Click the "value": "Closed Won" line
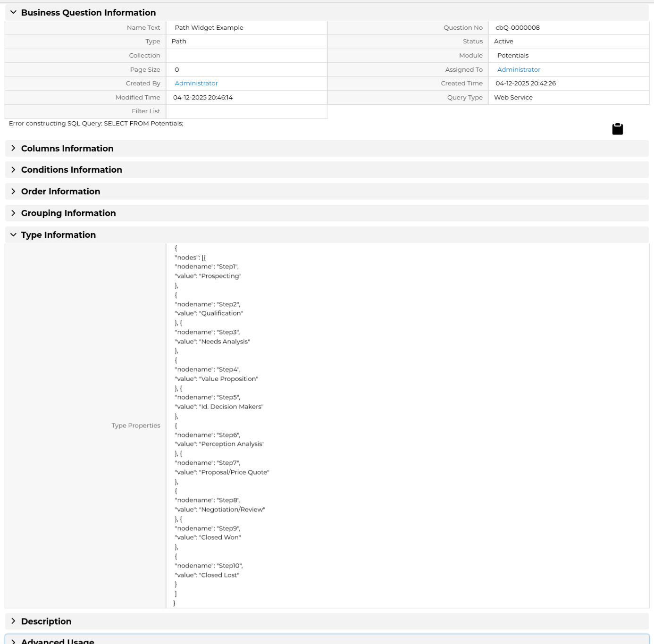 208,537
